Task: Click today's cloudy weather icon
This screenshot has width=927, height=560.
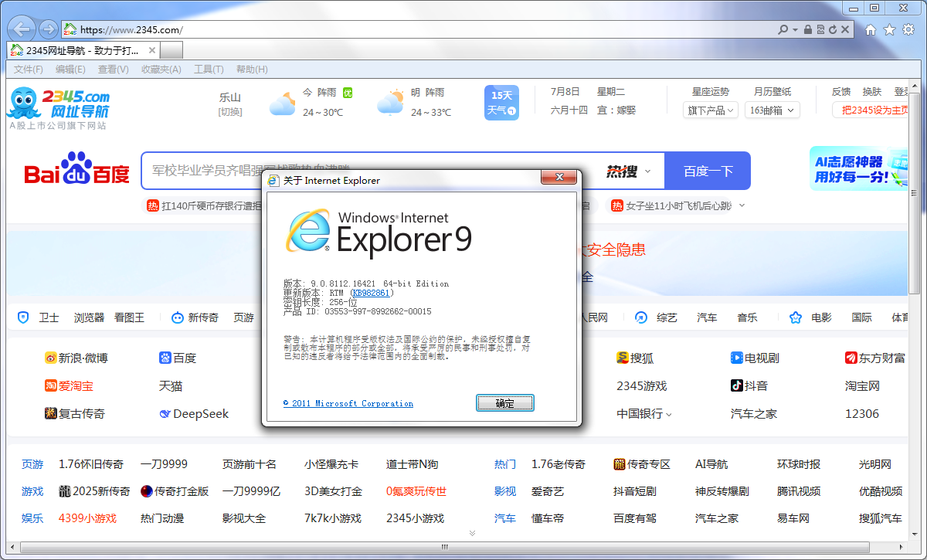Action: coord(283,103)
